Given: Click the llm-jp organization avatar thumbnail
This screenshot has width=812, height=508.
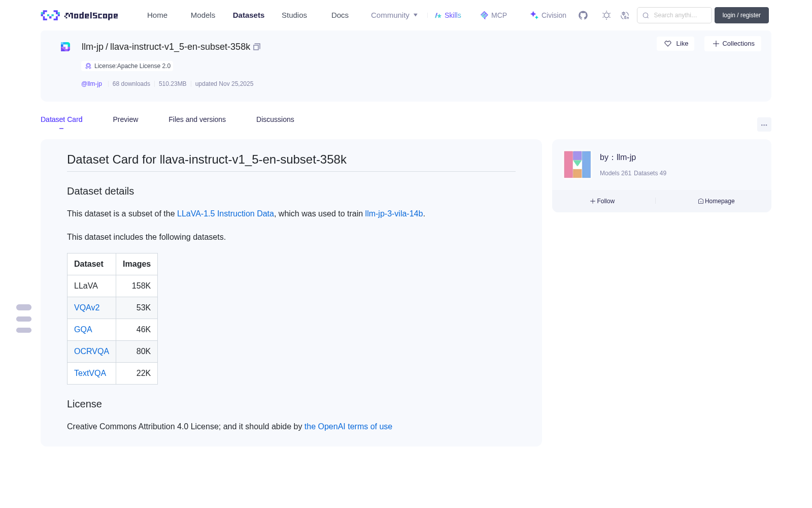Looking at the screenshot, I should (578, 165).
